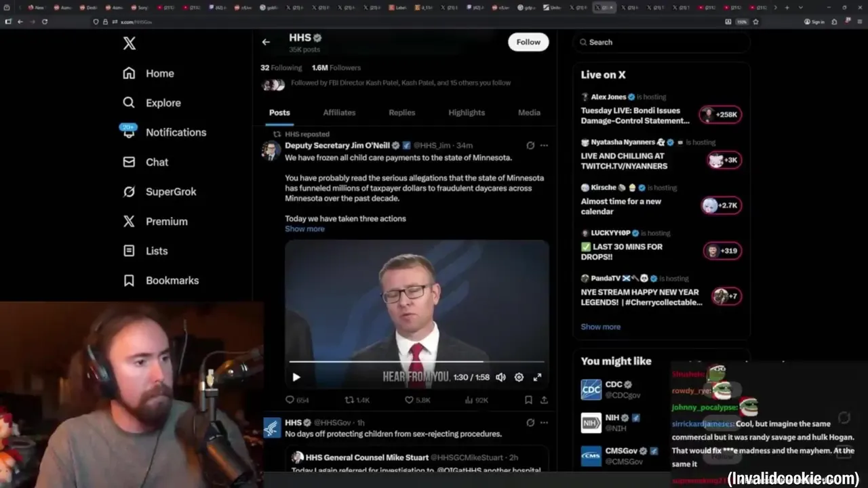Enter video fullscreen mode
Image resolution: width=868 pixels, height=488 pixels.
(537, 378)
